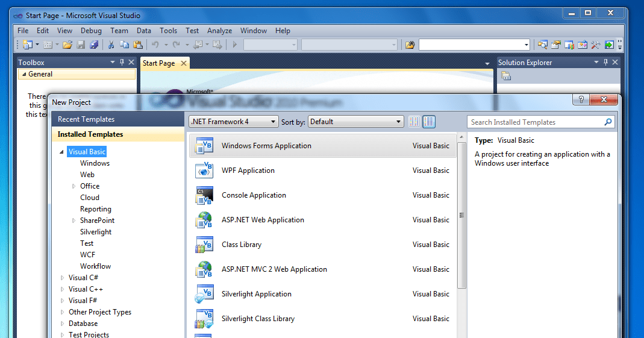Click the Search Installed Templates field
The width and height of the screenshot is (644, 338).
[x=535, y=122]
